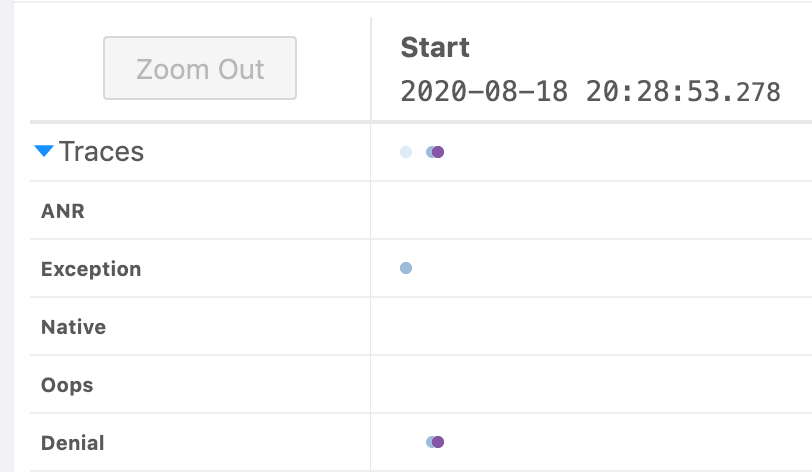This screenshot has height=472, width=812.
Task: Click the start timestamp 2020-08-18 20:28:53.278
Action: pyautogui.click(x=590, y=92)
